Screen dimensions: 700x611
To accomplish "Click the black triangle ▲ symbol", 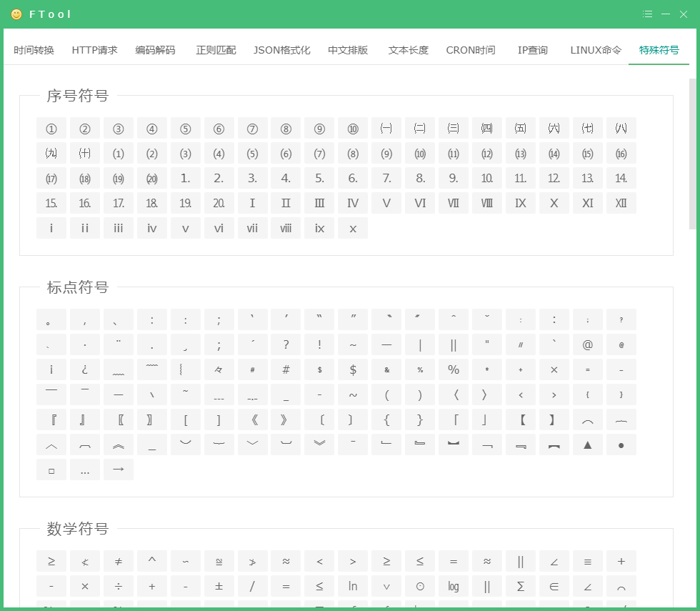I will [587, 444].
